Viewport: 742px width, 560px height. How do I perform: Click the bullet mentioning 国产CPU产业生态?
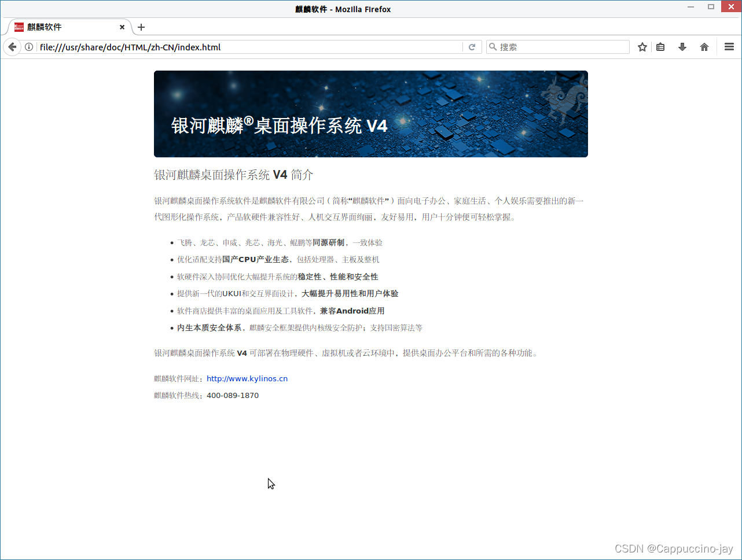[x=278, y=259]
